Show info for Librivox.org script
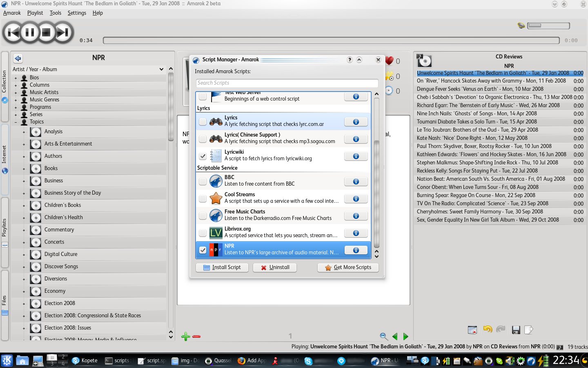The height and width of the screenshot is (368, 588). click(x=356, y=233)
